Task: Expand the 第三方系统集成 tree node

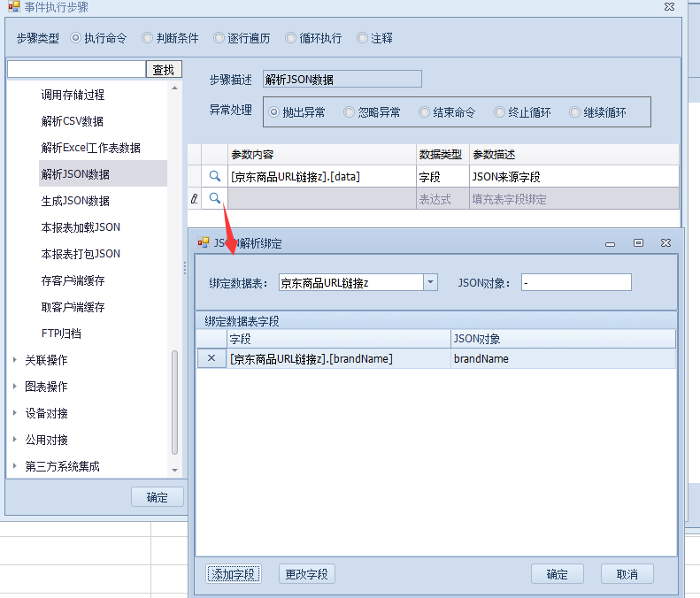Action: (x=14, y=466)
